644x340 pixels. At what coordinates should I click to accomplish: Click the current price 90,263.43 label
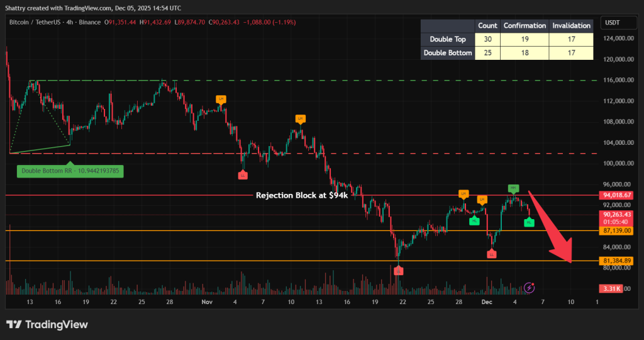[x=617, y=214]
